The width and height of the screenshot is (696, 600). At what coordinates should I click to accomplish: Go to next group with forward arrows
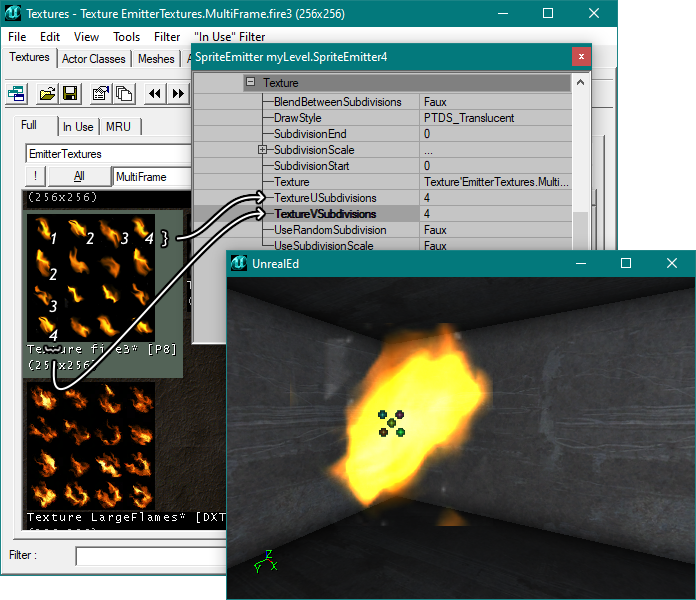(178, 94)
